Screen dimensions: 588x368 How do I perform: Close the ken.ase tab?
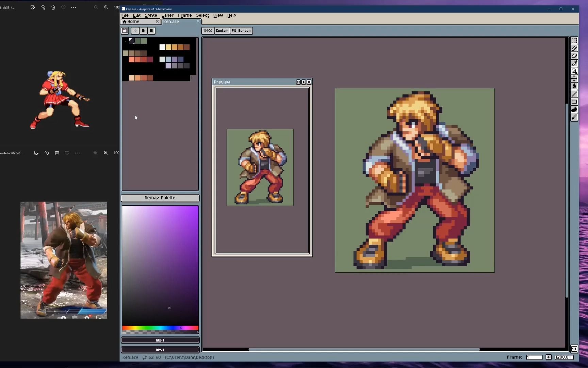[198, 21]
